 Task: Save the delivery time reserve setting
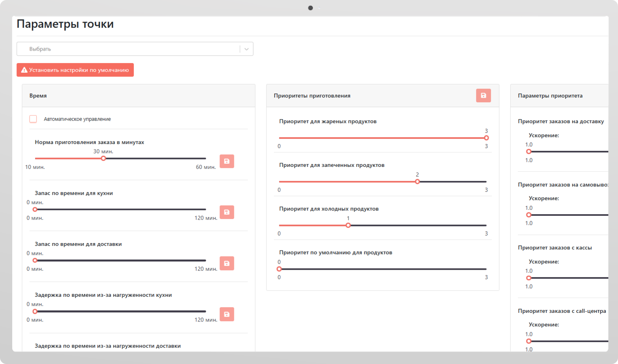click(x=227, y=263)
